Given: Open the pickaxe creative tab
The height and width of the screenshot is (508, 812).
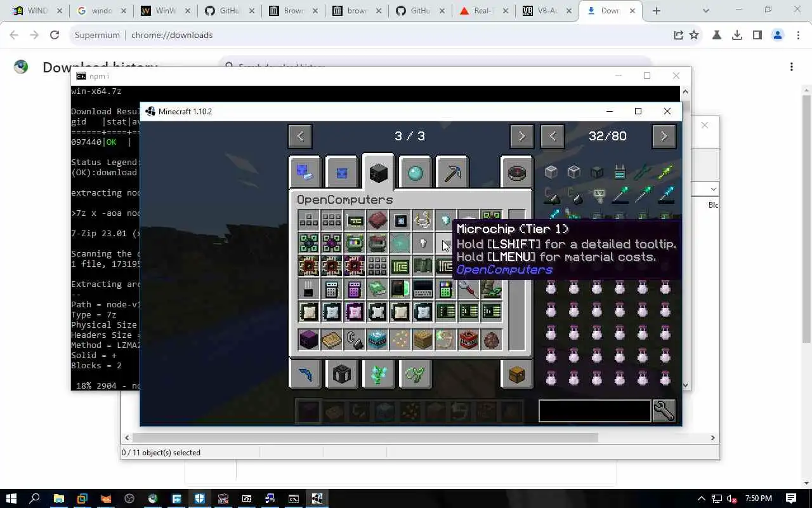Looking at the screenshot, I should (452, 173).
